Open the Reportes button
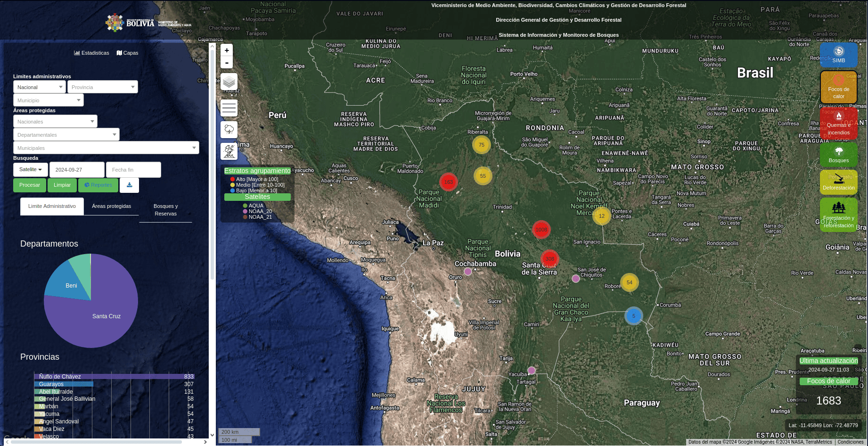Image resolution: width=868 pixels, height=446 pixels. click(98, 185)
